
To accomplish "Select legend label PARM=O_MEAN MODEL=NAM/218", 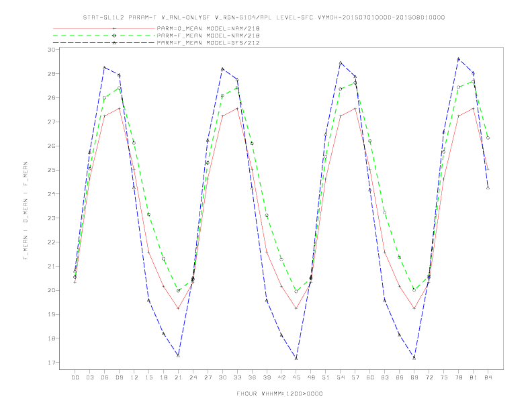I will [x=208, y=28].
